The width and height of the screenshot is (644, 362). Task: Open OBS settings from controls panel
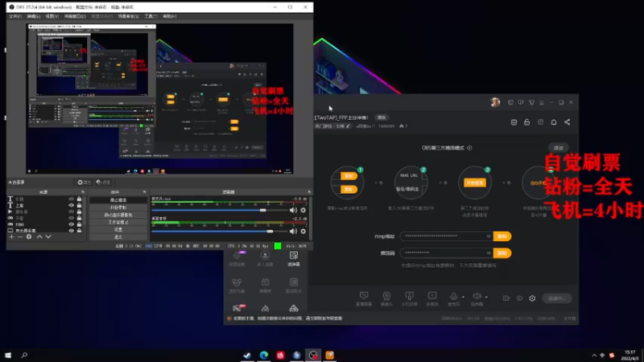[118, 229]
